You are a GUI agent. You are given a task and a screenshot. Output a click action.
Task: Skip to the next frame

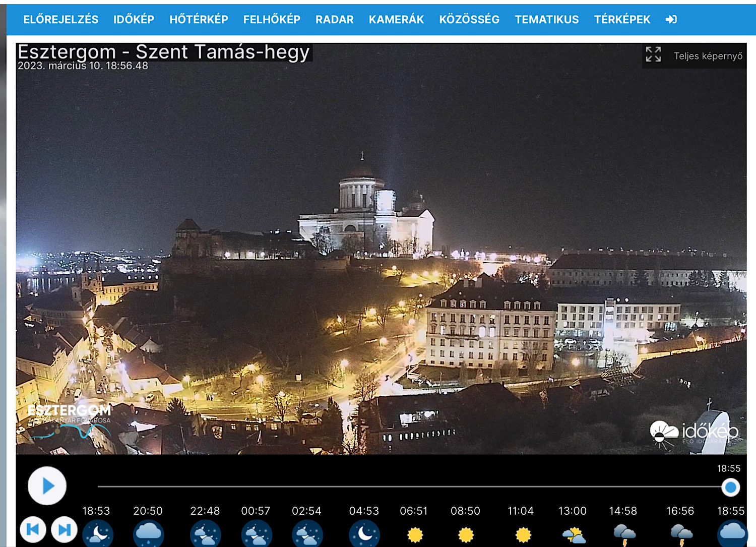[65, 529]
